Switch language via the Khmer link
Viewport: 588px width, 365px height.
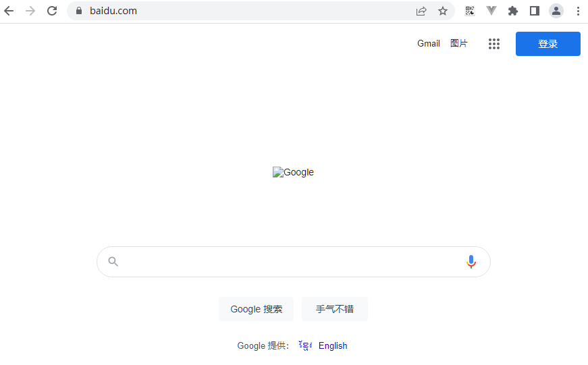click(305, 345)
